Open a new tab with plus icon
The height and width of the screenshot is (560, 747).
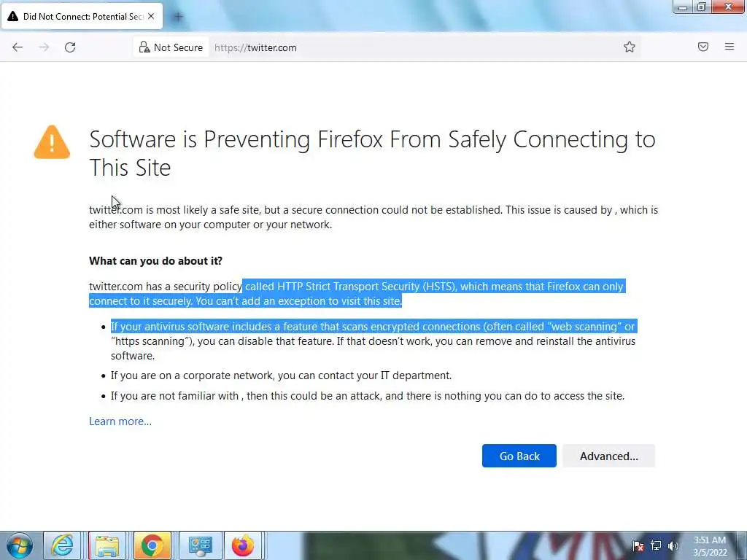(178, 16)
